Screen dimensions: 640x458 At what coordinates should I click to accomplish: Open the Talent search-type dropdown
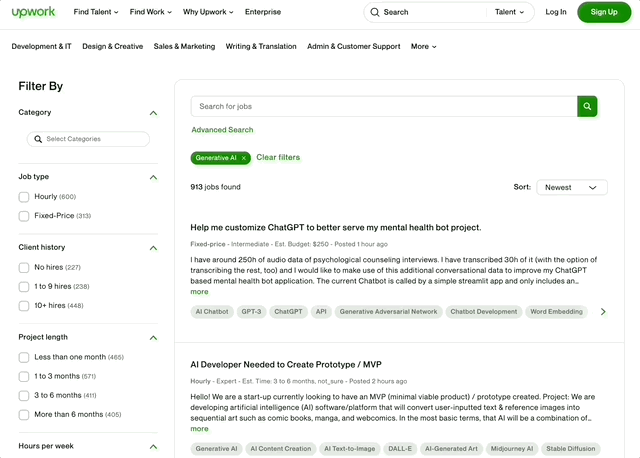coord(509,12)
